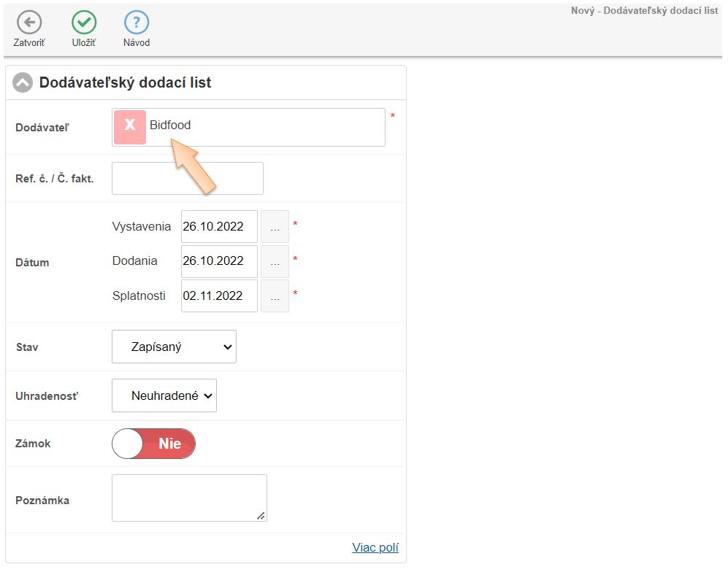Open date picker for Splatnosti date

tap(275, 296)
